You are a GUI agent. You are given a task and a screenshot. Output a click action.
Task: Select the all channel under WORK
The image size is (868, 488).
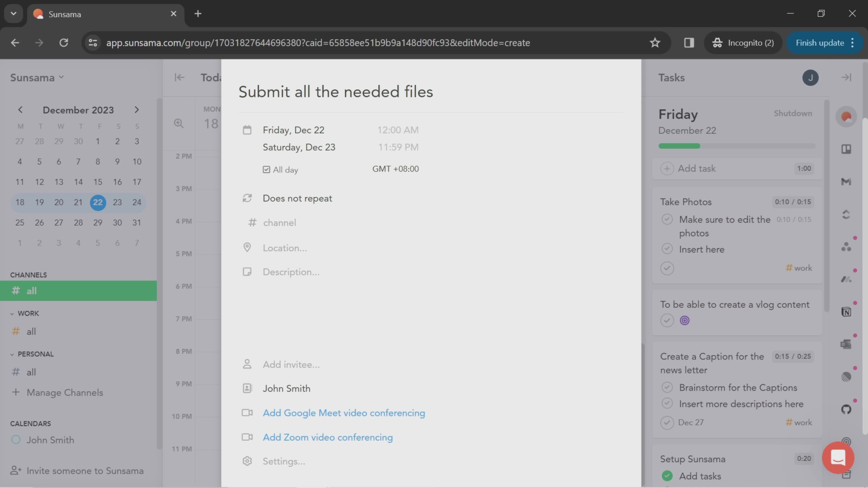31,331
